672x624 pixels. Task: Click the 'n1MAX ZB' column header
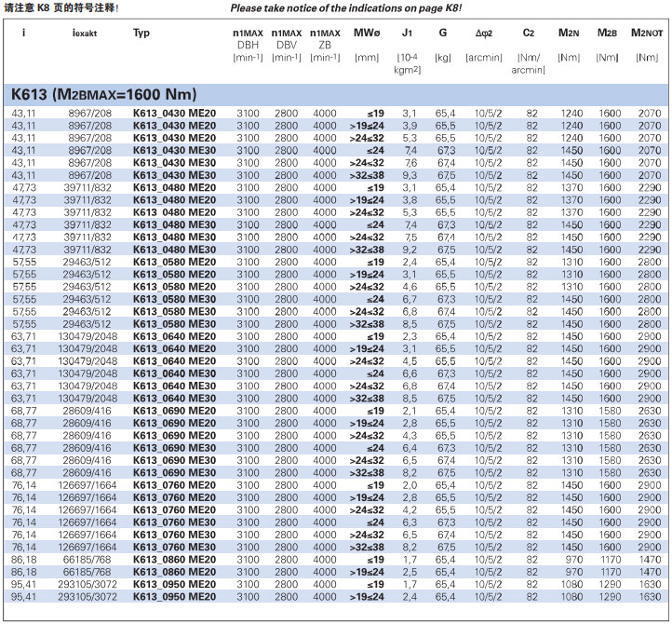coord(325,33)
